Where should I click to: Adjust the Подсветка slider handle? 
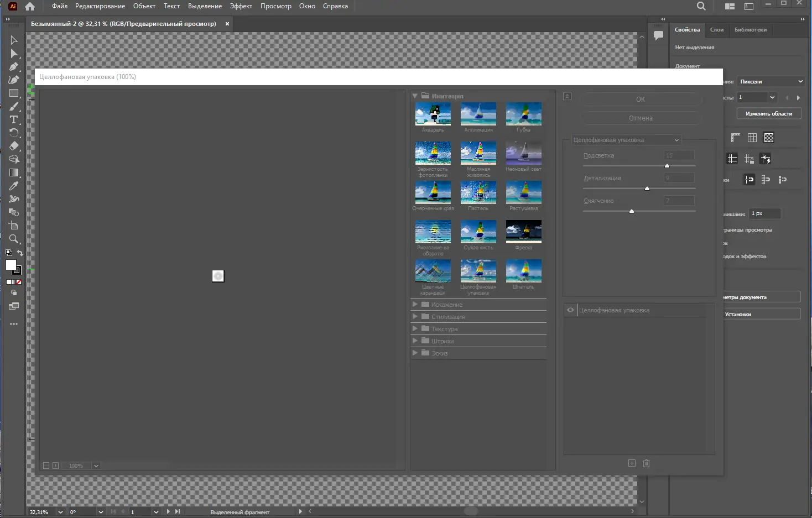667,166
